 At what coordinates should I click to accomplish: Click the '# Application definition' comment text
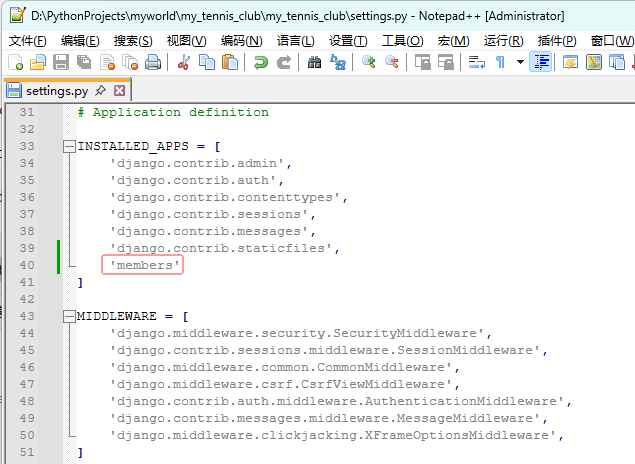(173, 112)
